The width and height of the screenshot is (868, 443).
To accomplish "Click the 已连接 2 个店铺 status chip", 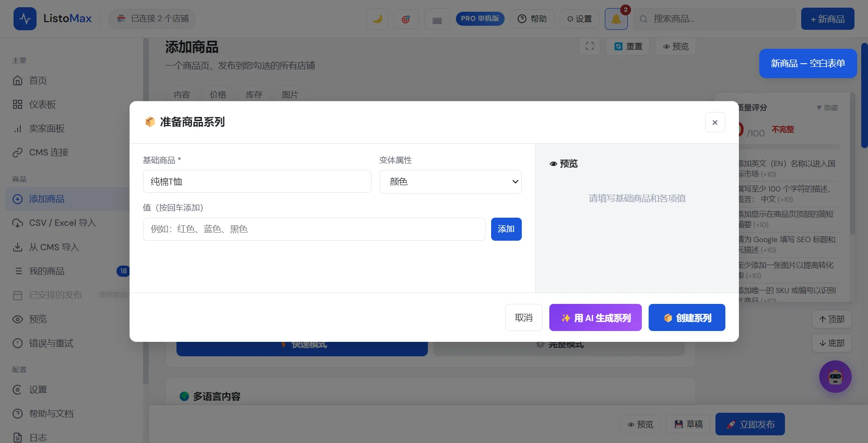I will (153, 19).
